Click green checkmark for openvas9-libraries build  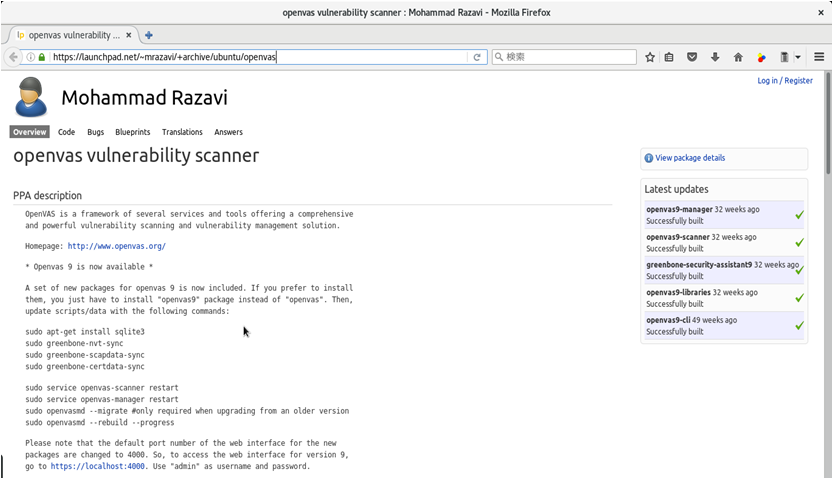point(799,298)
